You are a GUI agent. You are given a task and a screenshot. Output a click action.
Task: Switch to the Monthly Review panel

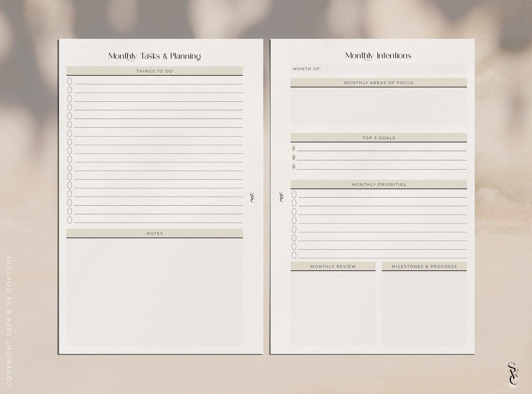coord(333,266)
